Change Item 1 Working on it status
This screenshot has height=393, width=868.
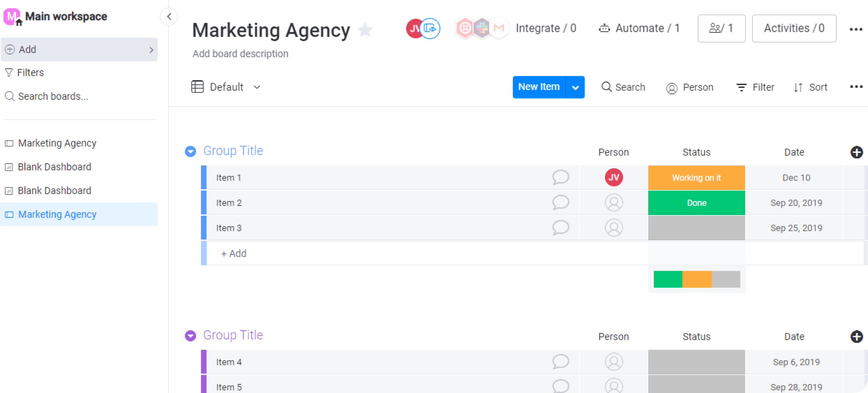[x=696, y=178]
